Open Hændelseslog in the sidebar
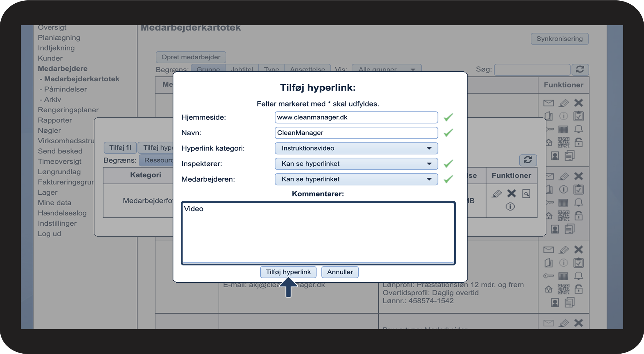This screenshot has width=644, height=354. click(62, 213)
